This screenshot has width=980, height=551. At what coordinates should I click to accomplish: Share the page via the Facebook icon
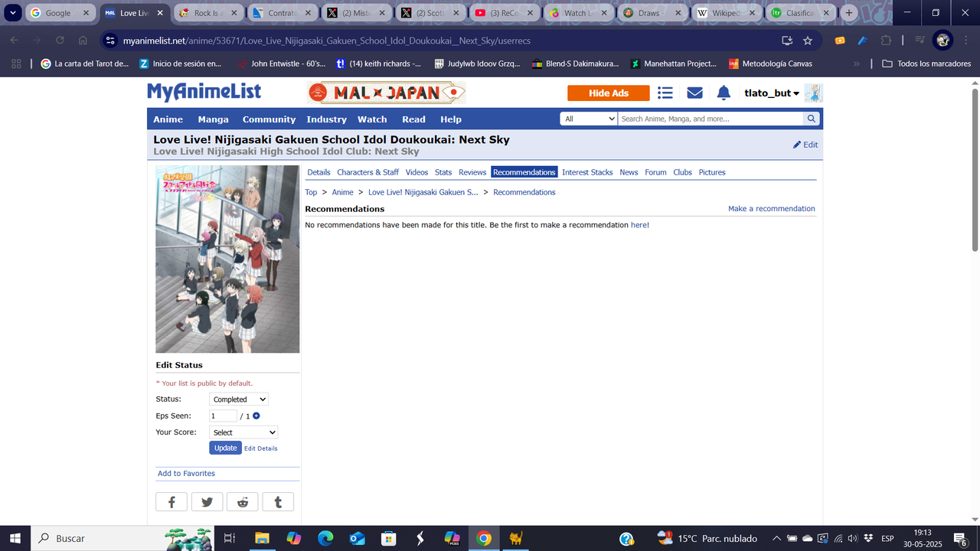pyautogui.click(x=171, y=501)
